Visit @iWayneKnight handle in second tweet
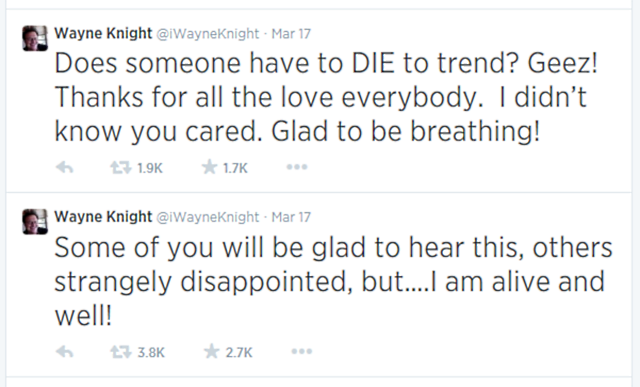The height and width of the screenshot is (387, 640). 208,217
